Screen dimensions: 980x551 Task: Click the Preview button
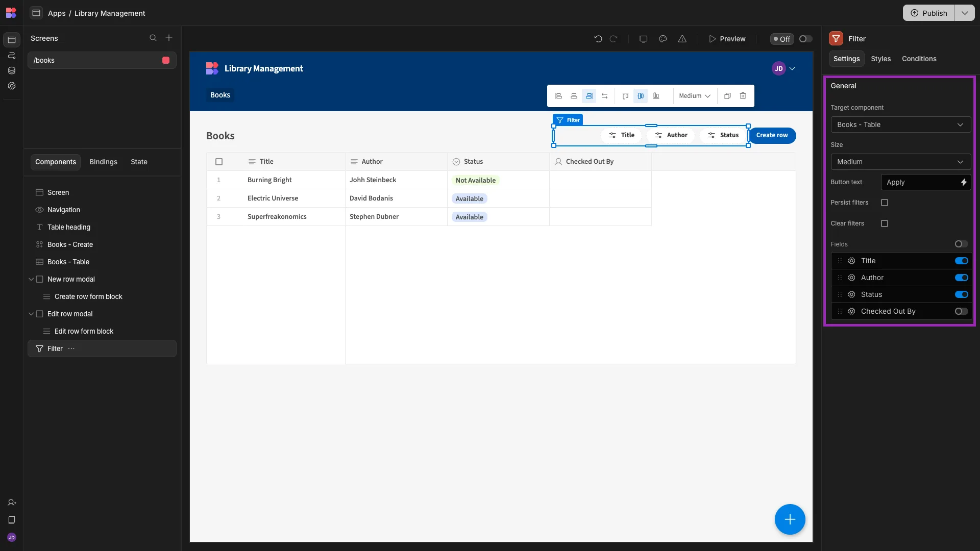click(x=727, y=39)
